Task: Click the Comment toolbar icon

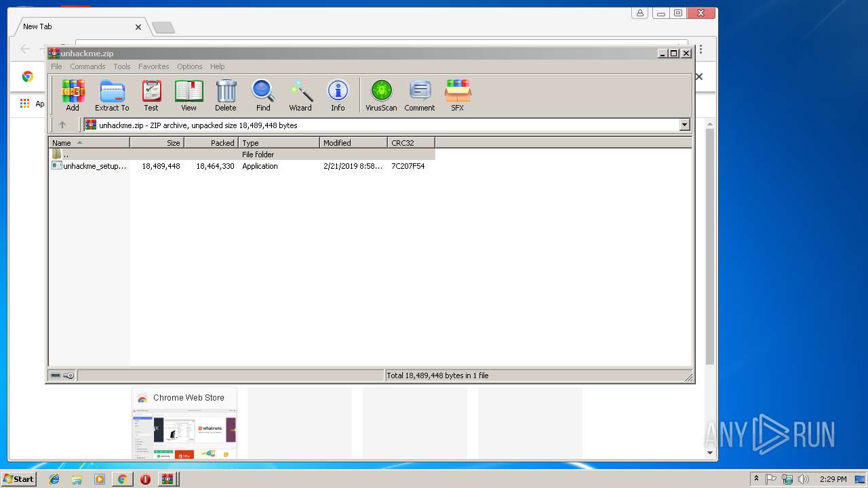Action: pyautogui.click(x=420, y=96)
